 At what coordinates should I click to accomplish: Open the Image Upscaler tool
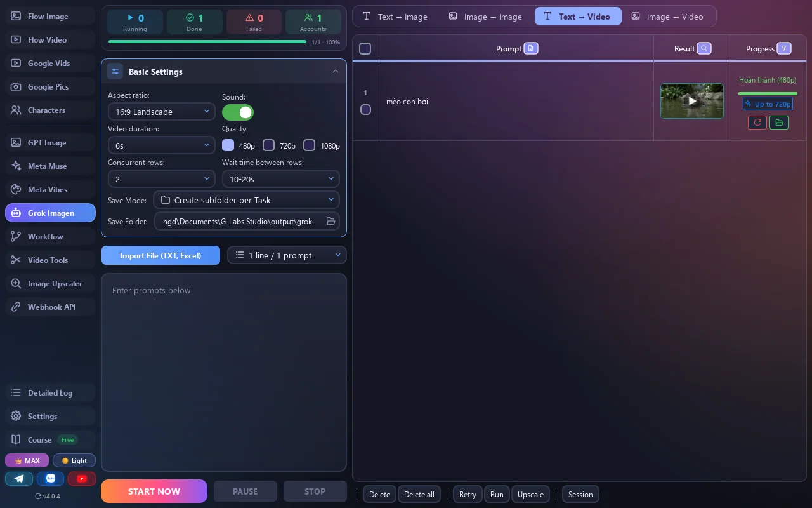point(50,284)
